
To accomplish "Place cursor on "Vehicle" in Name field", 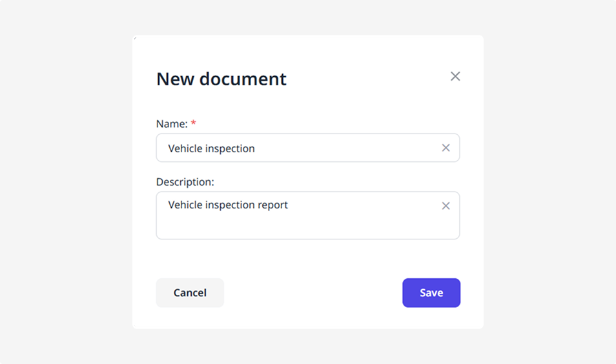I will (x=185, y=148).
